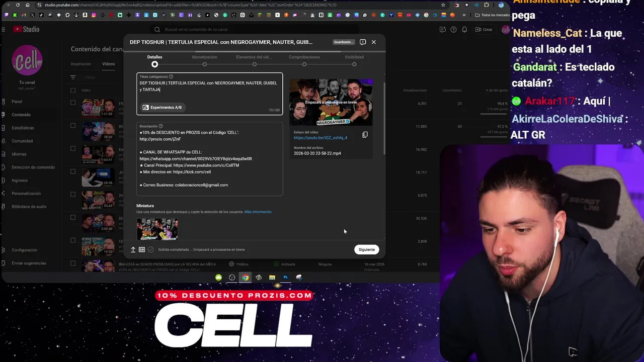
Task: Open Personalización in the Studio sidebar
Action: 26,193
